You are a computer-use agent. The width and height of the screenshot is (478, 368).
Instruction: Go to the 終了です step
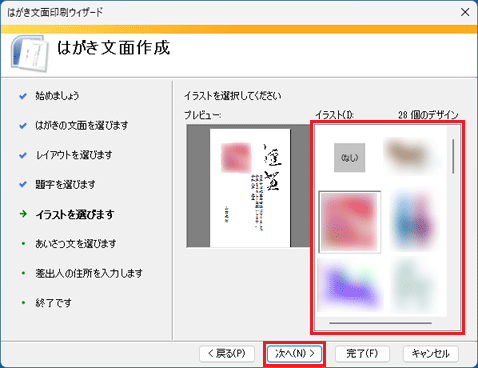coord(53,303)
